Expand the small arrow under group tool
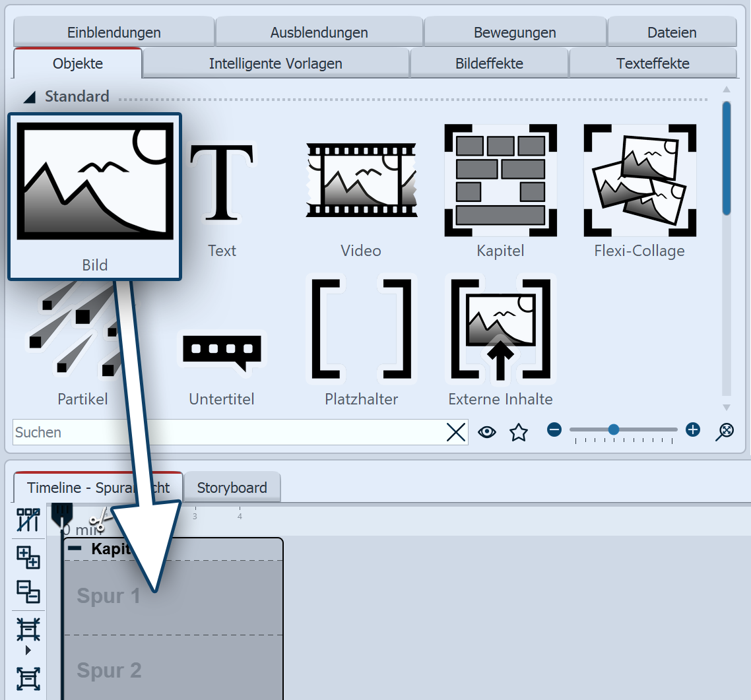 point(28,651)
